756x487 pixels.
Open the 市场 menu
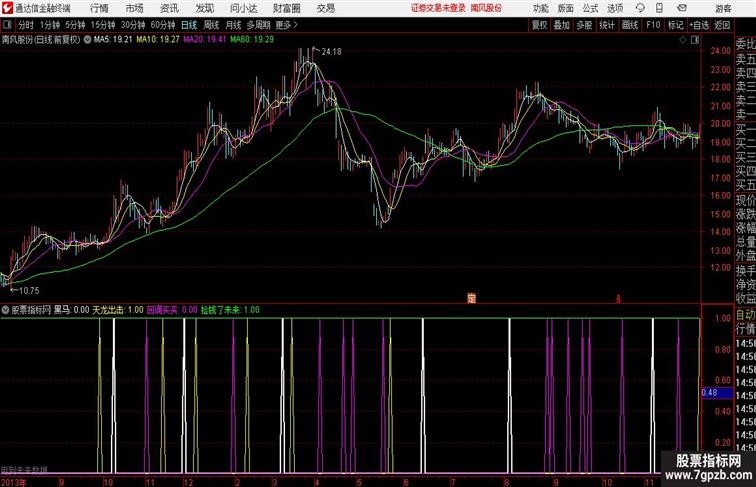(134, 8)
